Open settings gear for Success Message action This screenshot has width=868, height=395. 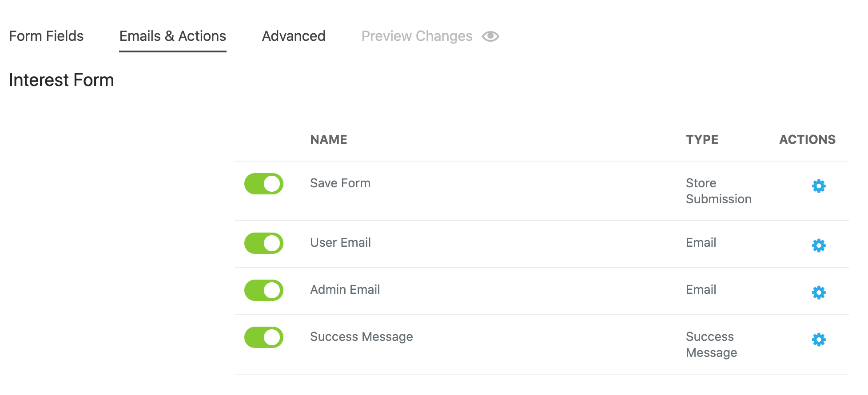(819, 340)
